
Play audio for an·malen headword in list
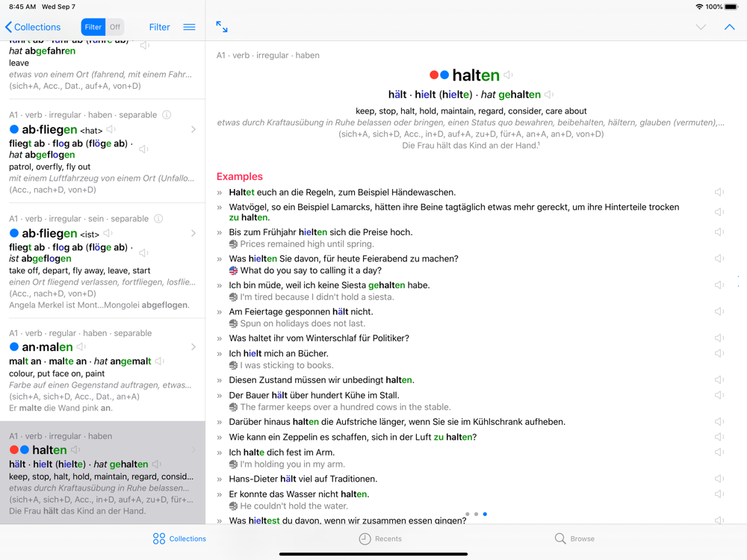pyautogui.click(x=81, y=346)
